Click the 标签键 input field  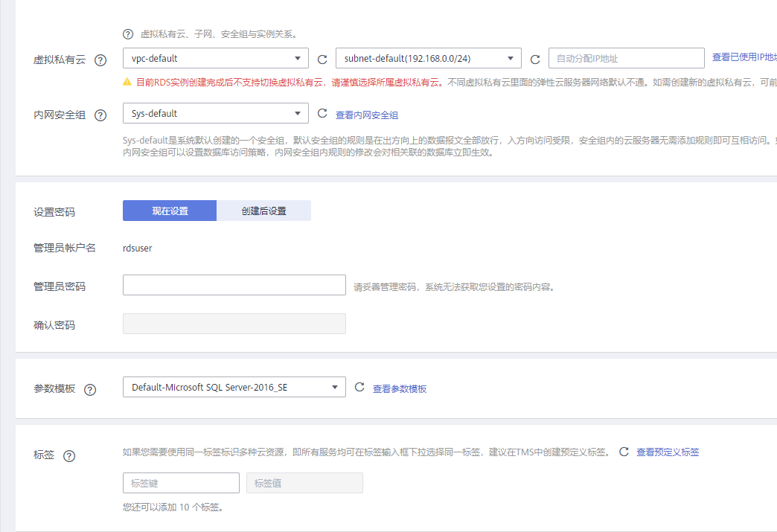tap(181, 482)
